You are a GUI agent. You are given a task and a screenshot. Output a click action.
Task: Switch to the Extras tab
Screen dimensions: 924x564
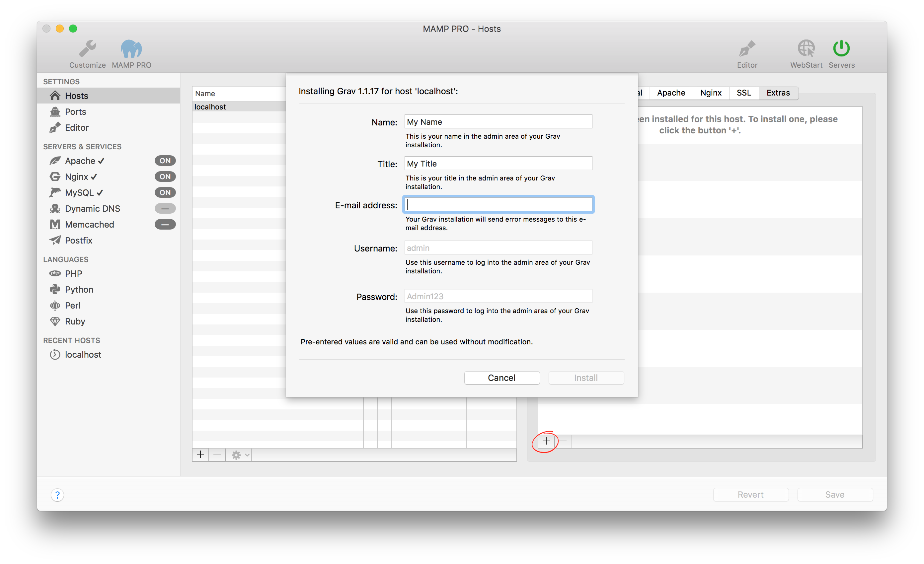coord(778,93)
